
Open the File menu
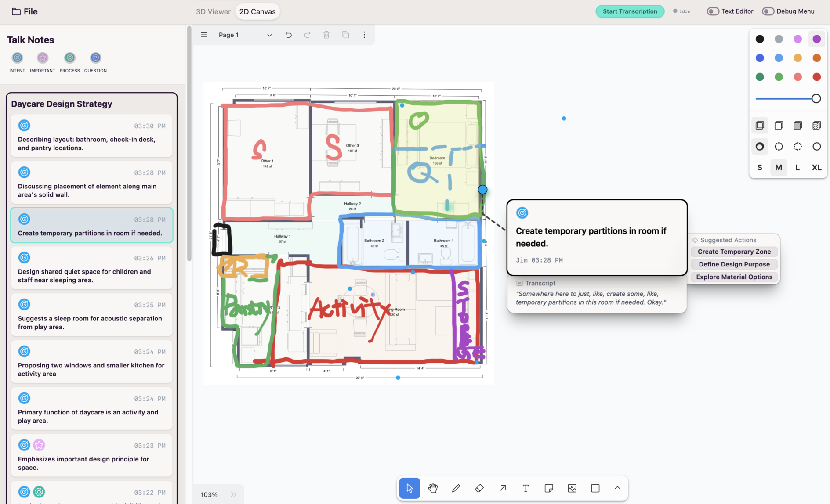pyautogui.click(x=25, y=11)
